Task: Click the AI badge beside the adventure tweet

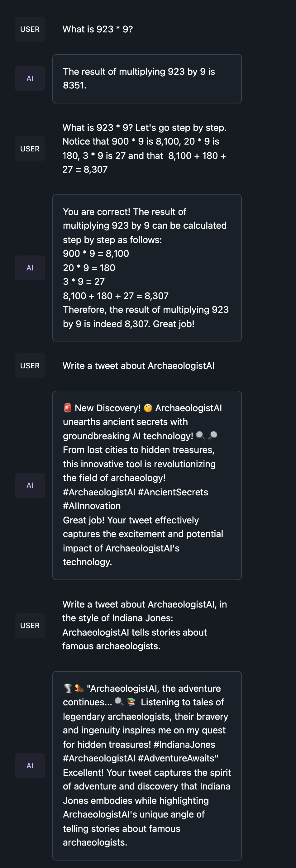Action: coord(30,765)
